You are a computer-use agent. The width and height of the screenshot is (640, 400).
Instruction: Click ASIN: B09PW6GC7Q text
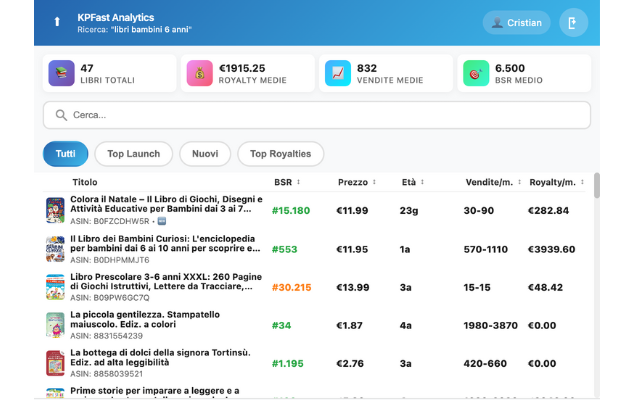[110, 298]
